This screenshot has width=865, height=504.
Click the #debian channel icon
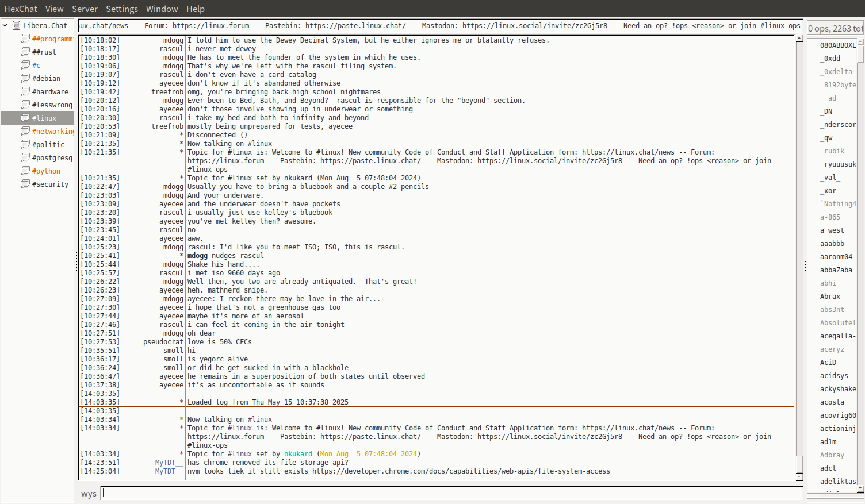[25, 78]
